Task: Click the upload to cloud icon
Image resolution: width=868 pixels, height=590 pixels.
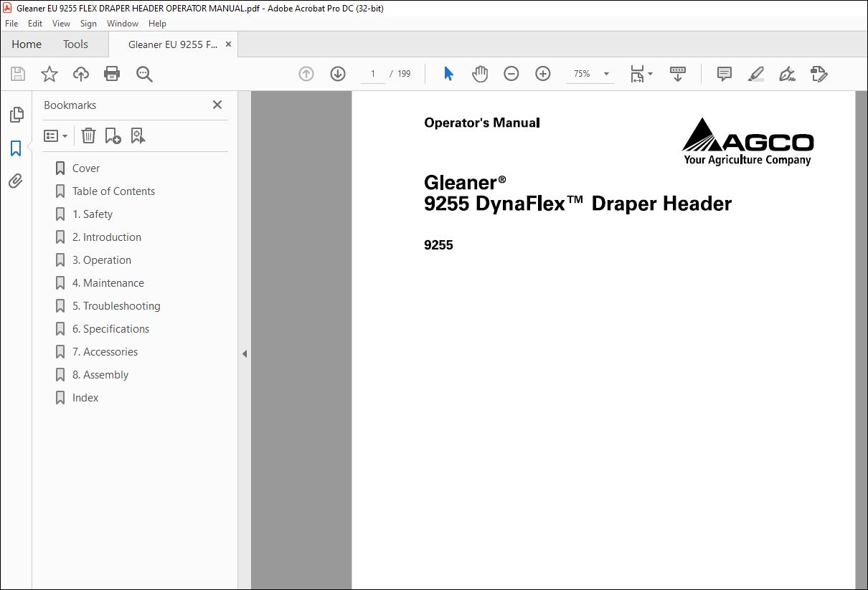Action: coord(81,74)
